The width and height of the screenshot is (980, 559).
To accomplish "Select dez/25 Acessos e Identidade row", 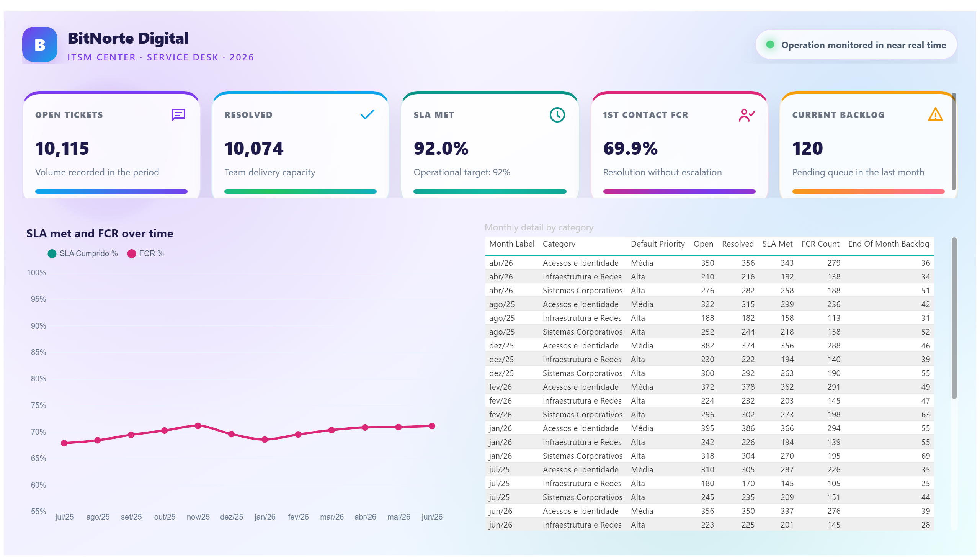I will pos(709,345).
